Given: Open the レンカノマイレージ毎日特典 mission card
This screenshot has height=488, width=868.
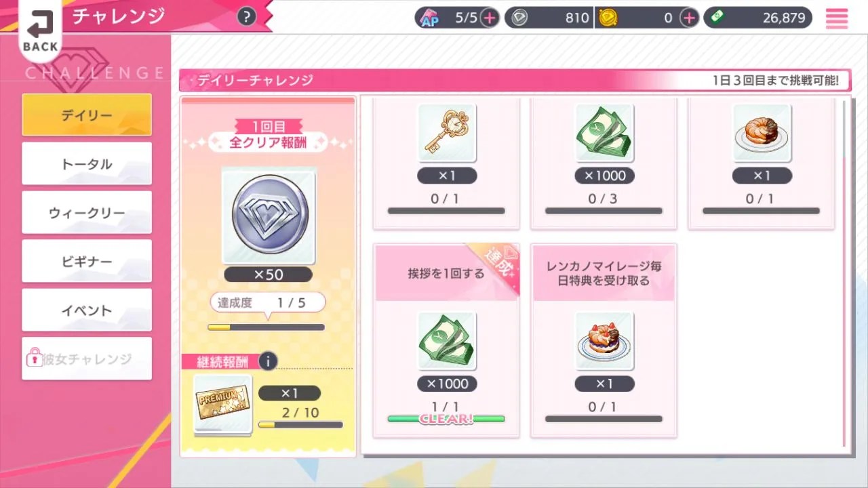Looking at the screenshot, I should pyautogui.click(x=604, y=340).
